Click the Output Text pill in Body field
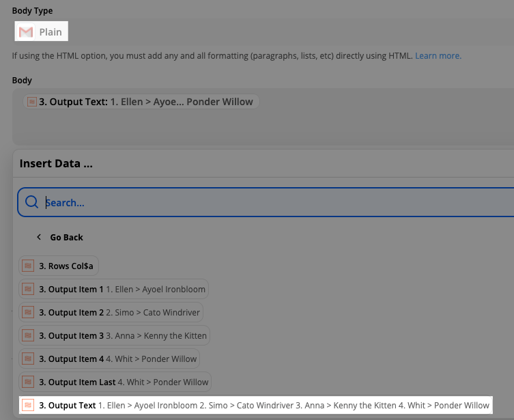Image resolution: width=514 pixels, height=420 pixels. [141, 102]
